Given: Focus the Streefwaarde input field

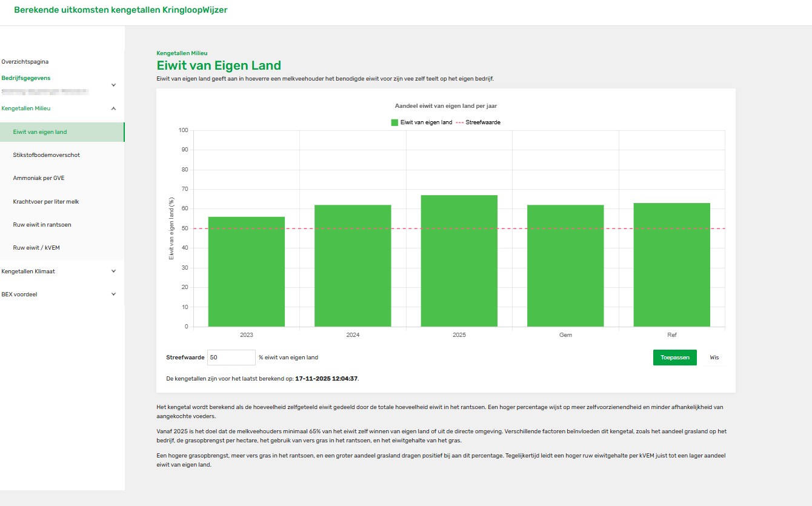Looking at the screenshot, I should click(x=231, y=358).
